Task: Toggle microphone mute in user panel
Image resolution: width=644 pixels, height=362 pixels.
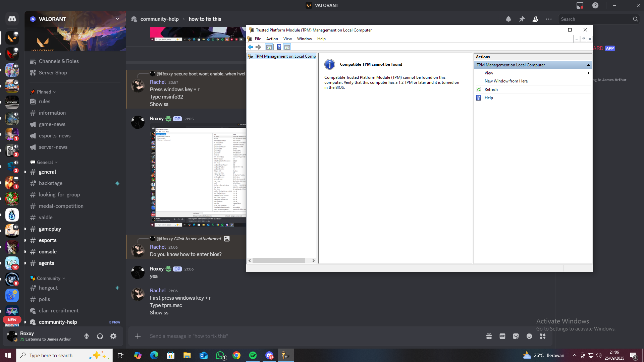Action: click(x=87, y=336)
